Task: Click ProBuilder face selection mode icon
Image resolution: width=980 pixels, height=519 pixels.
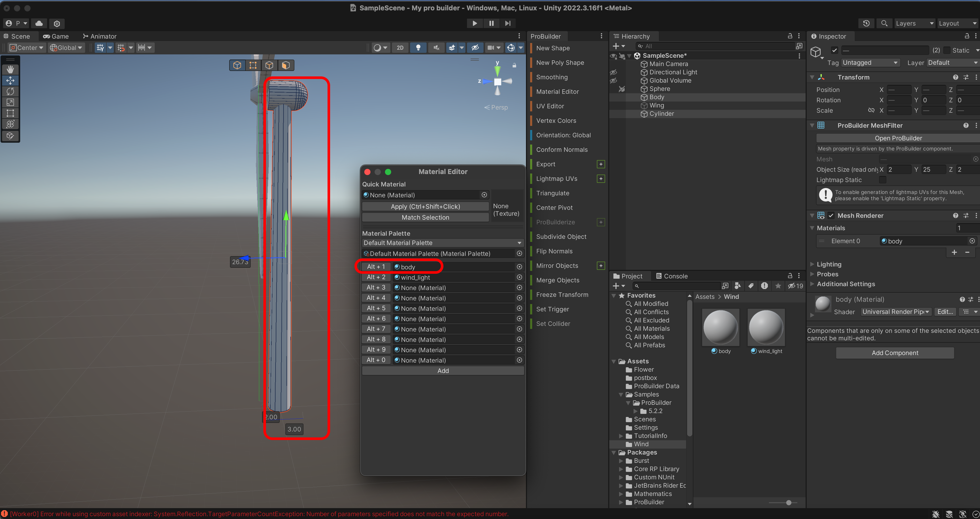Action: [286, 65]
